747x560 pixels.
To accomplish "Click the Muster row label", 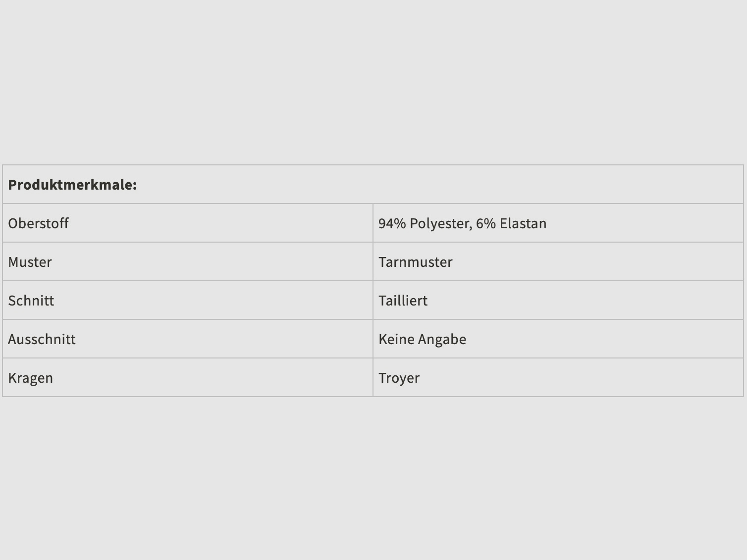I will pos(30,262).
